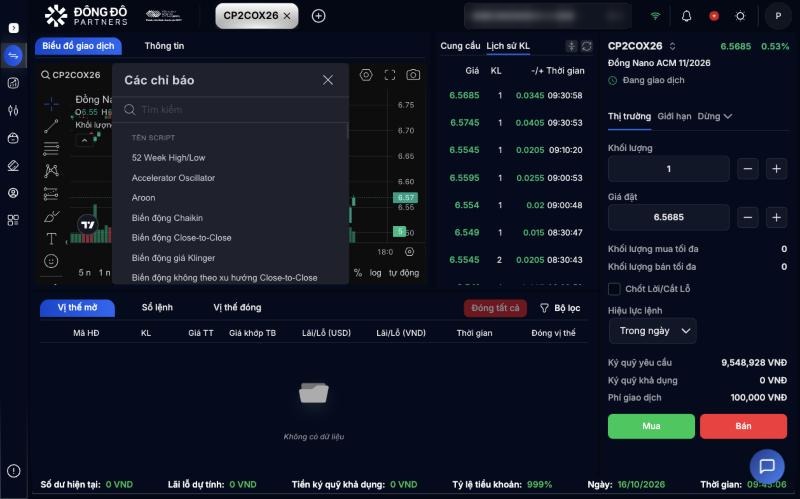This screenshot has width=800, height=499.
Task: Open the live chat bubble button
Action: [767, 466]
